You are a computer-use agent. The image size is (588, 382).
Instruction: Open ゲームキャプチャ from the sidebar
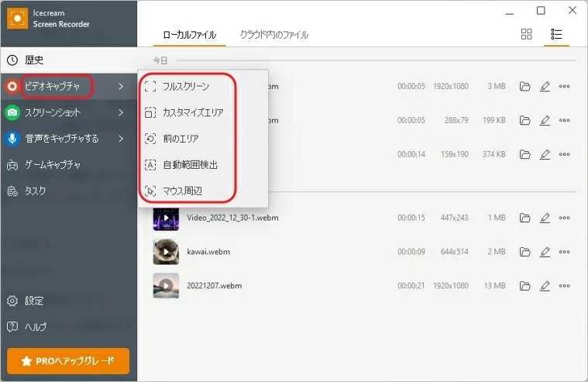click(x=53, y=165)
